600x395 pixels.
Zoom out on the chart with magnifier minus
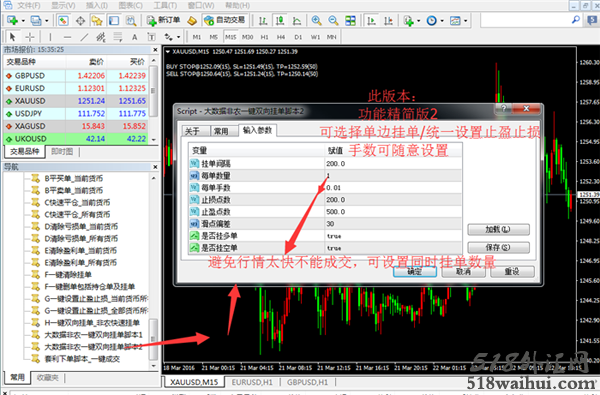coord(333,20)
